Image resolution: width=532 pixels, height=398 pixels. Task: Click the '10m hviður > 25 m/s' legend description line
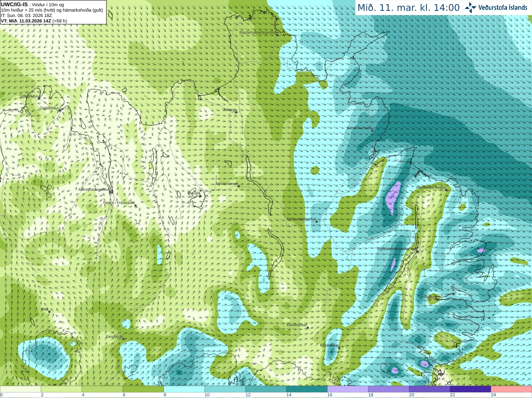(52, 10)
